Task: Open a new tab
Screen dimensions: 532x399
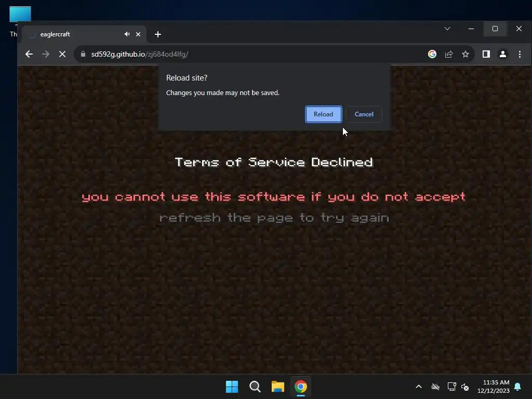Action: [x=158, y=34]
